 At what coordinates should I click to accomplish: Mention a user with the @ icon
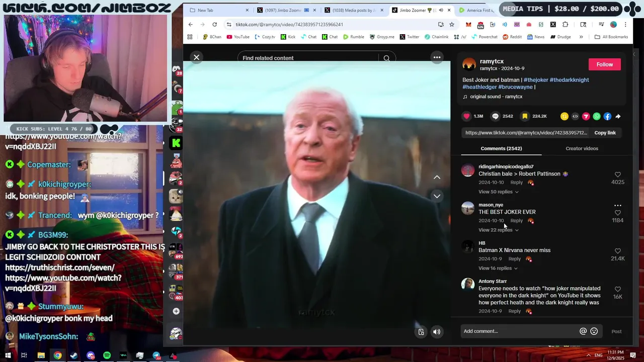coord(583,331)
